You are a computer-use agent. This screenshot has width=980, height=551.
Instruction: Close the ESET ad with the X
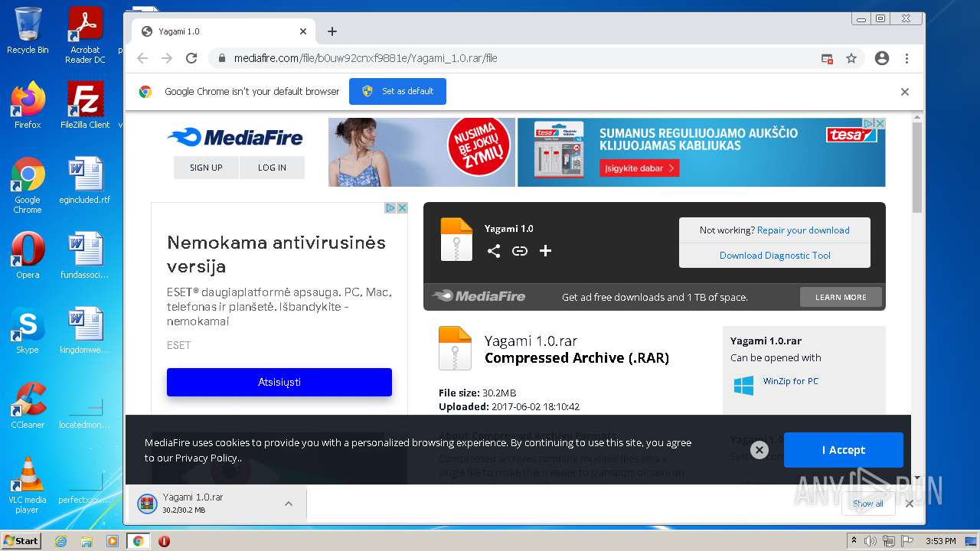pos(402,208)
